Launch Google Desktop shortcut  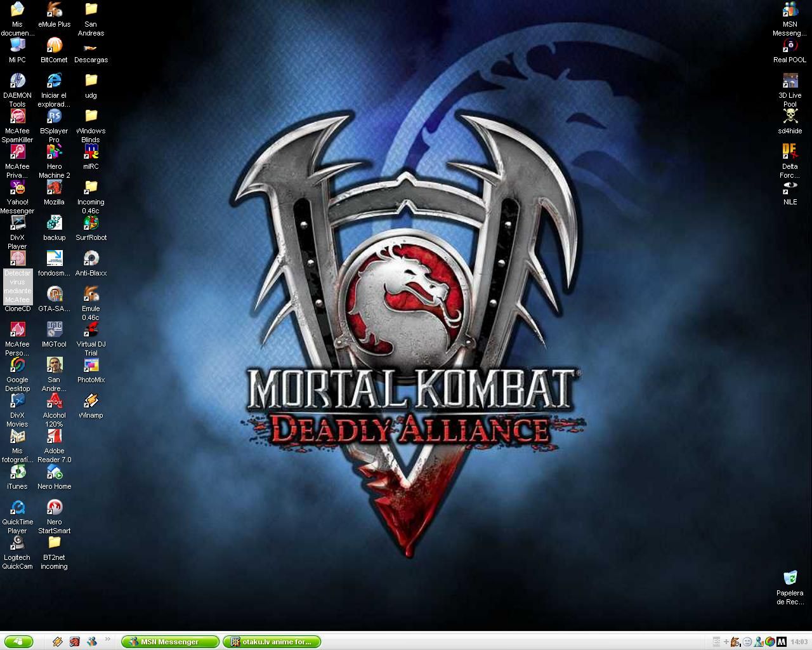17,365
